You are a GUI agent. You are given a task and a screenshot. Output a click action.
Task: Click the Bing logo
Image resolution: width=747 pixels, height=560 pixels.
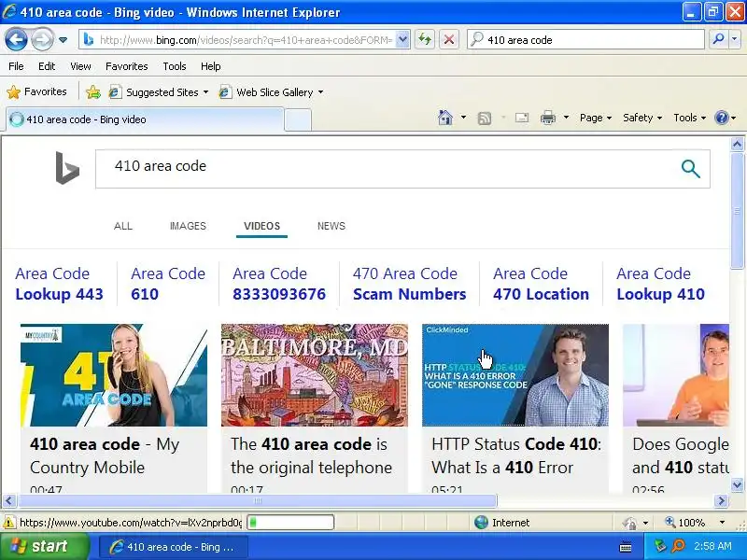click(67, 168)
